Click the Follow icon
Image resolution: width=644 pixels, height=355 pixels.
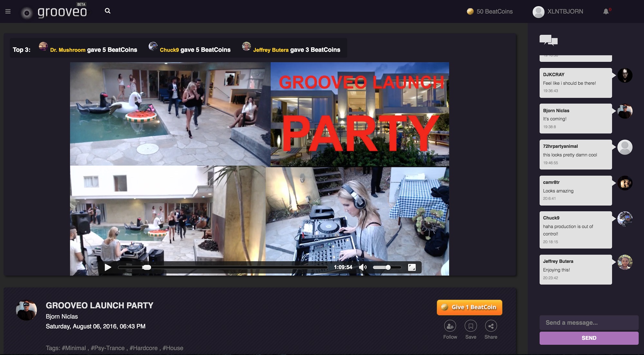click(x=450, y=326)
